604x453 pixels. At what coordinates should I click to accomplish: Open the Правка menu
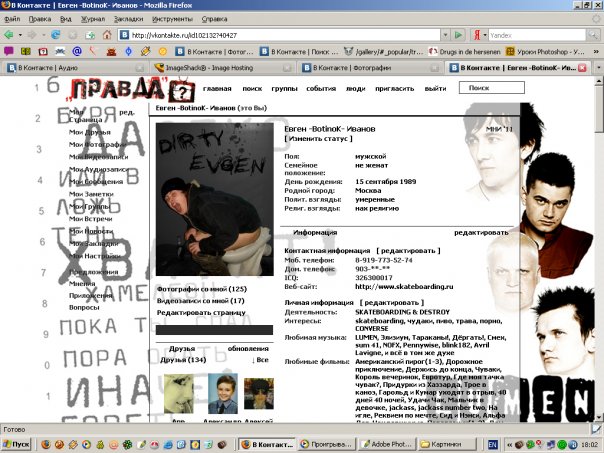[40, 19]
